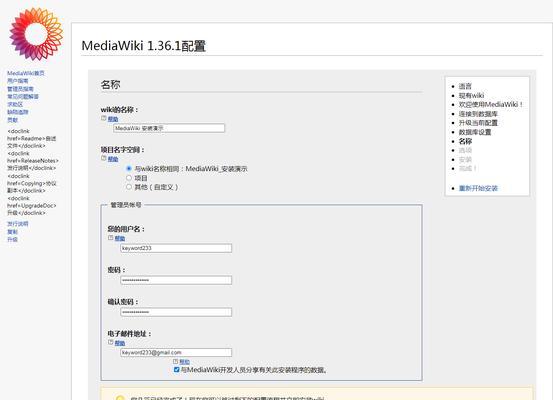Click greyed 选项 step in steps list

[x=465, y=150]
